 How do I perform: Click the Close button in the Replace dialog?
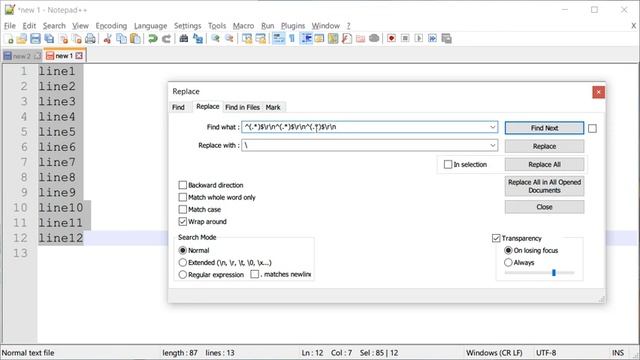pos(544,207)
